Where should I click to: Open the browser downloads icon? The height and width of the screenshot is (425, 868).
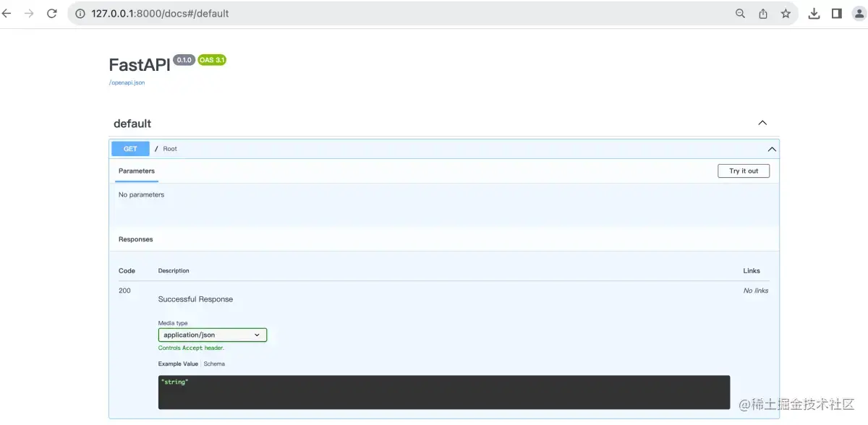click(x=814, y=14)
